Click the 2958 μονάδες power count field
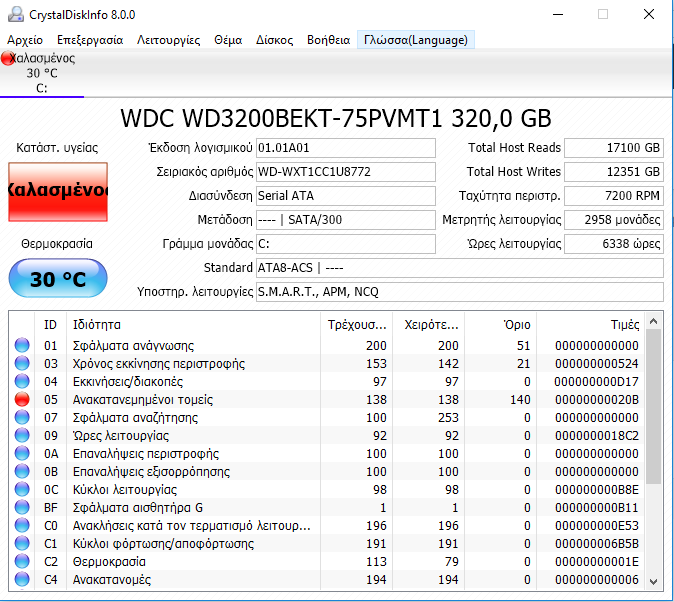674x602 pixels. click(x=614, y=220)
